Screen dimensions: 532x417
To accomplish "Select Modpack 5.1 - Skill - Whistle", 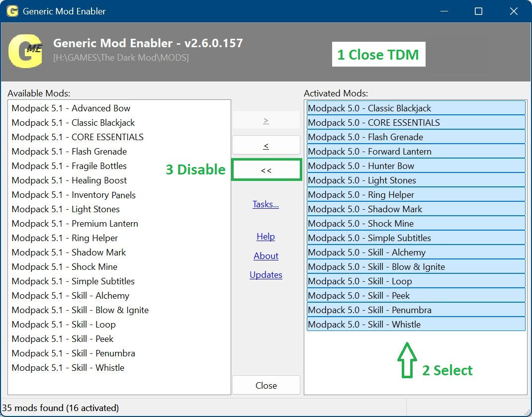I will pyautogui.click(x=119, y=368).
